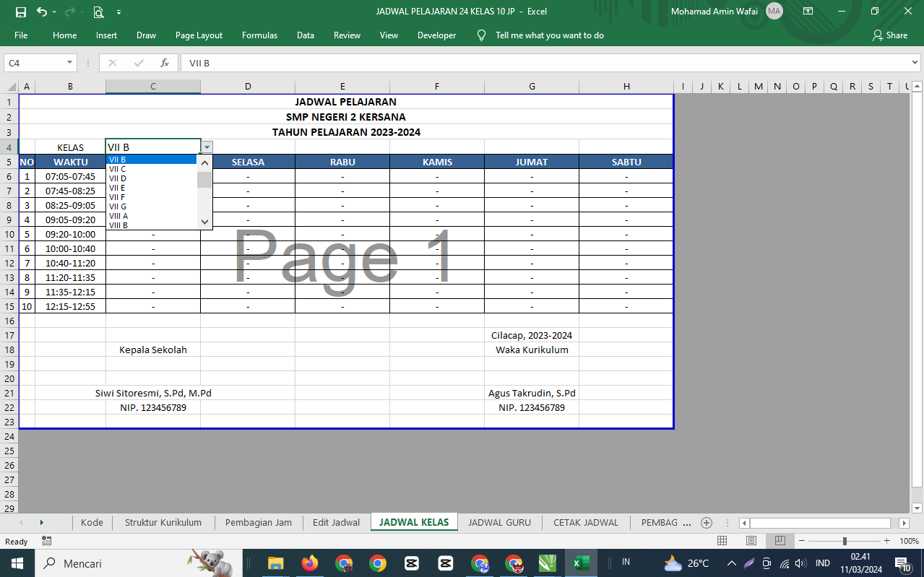Image resolution: width=924 pixels, height=577 pixels.
Task: Click the macro recording icon in status bar
Action: [47, 541]
